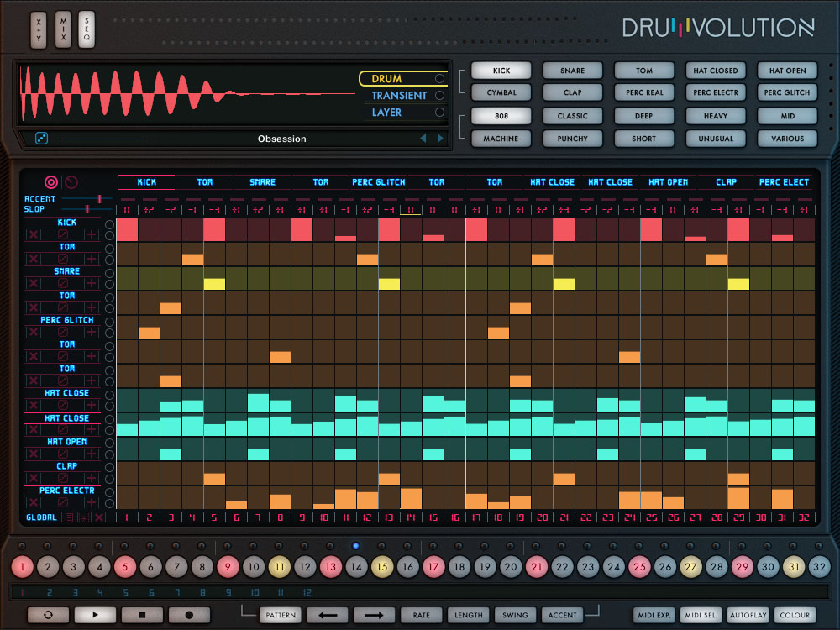Click the Stop transport button
The image size is (840, 630).
coord(142,615)
